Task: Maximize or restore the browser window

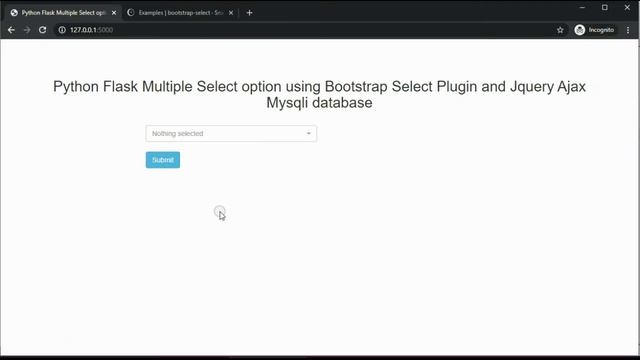Action: [x=605, y=7]
